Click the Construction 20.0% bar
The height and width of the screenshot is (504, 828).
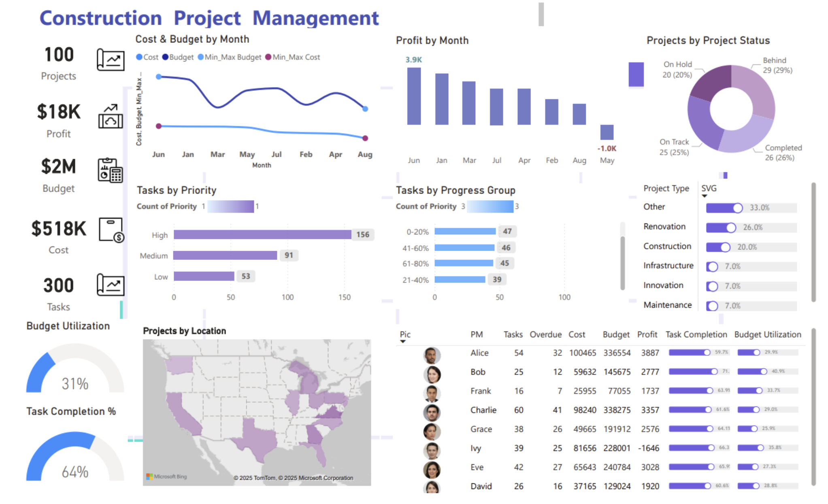pos(751,247)
